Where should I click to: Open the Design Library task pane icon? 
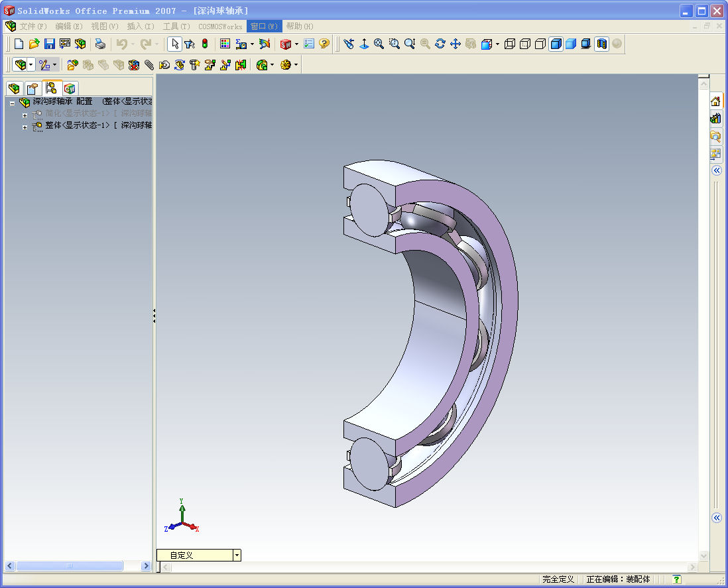coord(715,119)
